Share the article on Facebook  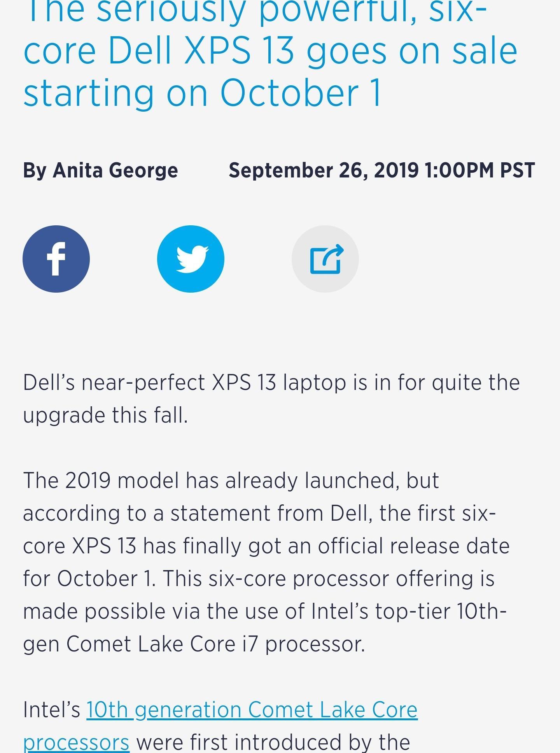click(x=56, y=259)
